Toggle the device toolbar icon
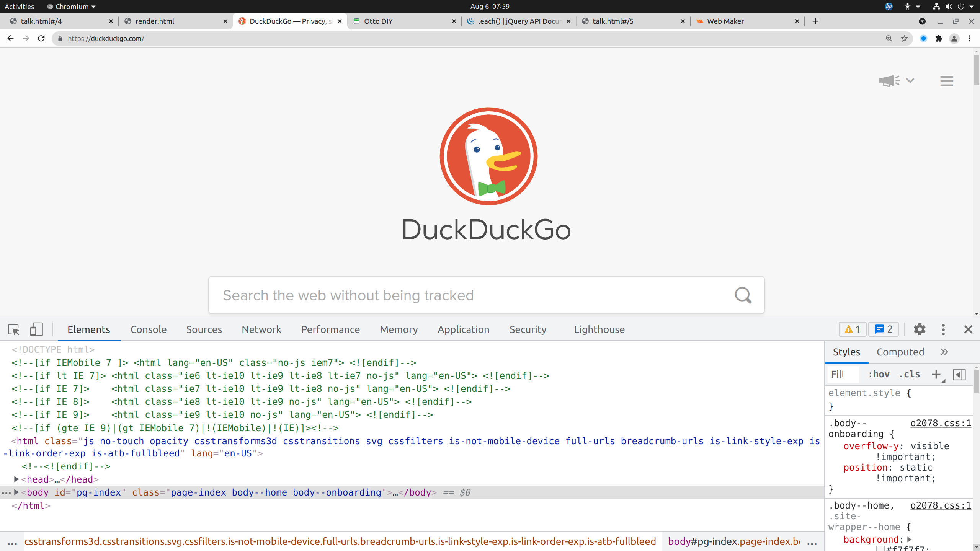This screenshot has height=551, width=980. pyautogui.click(x=36, y=329)
